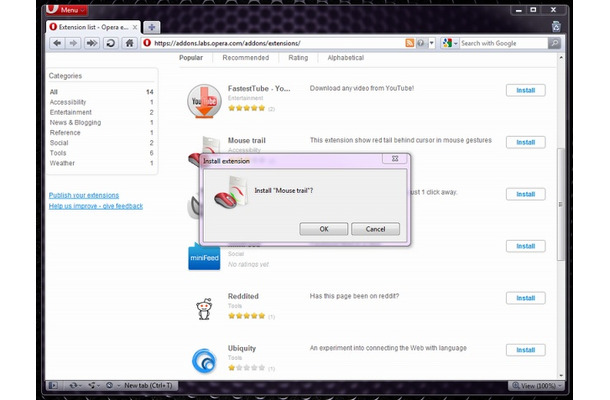The width and height of the screenshot is (610, 400).
Task: Cancel the Install extension dialog
Action: click(375, 229)
